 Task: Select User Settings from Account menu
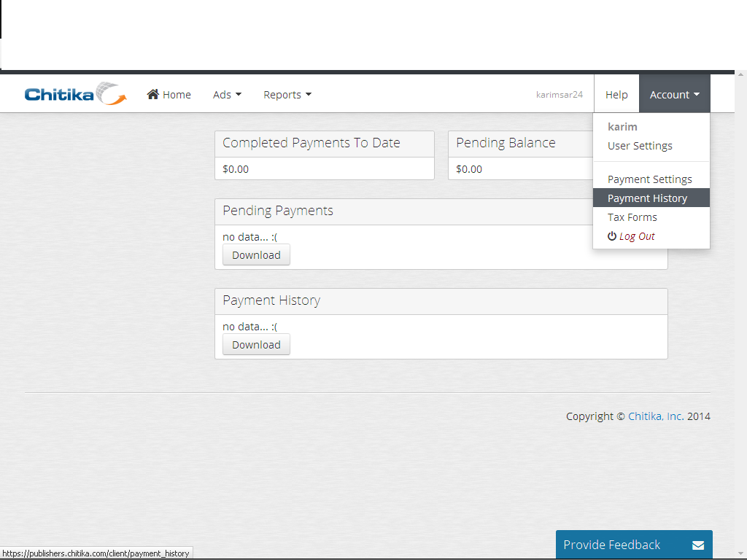pos(640,146)
